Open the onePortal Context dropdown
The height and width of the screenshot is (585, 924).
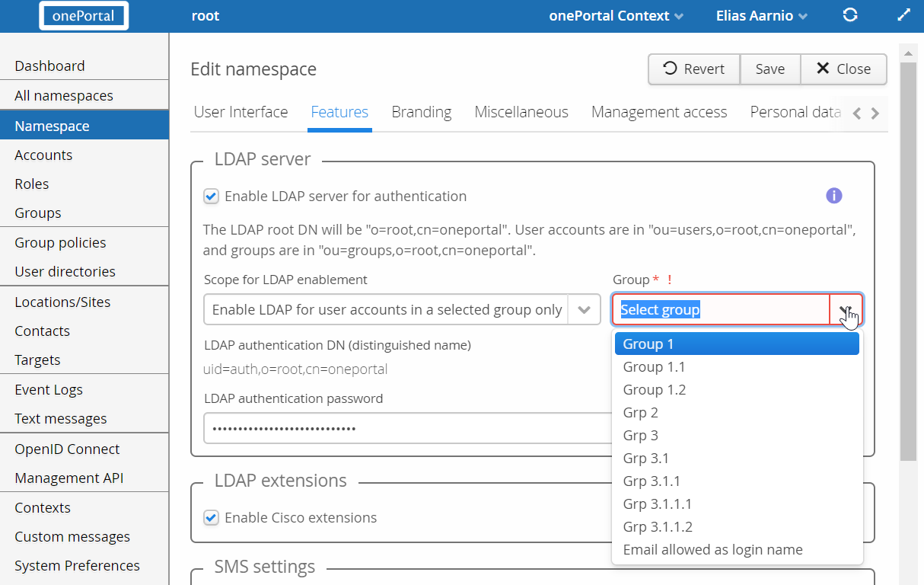616,16
